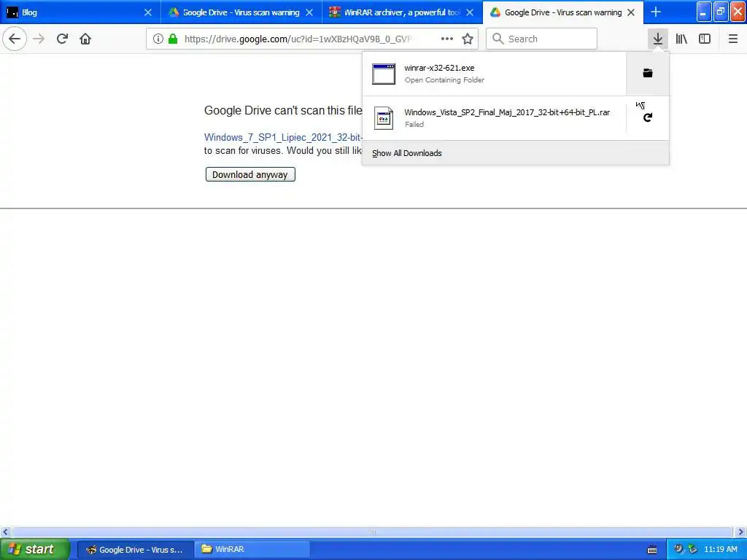Open the WinRAR folder from taskbar
Image resolution: width=747 pixels, height=560 pixels.
(252, 550)
